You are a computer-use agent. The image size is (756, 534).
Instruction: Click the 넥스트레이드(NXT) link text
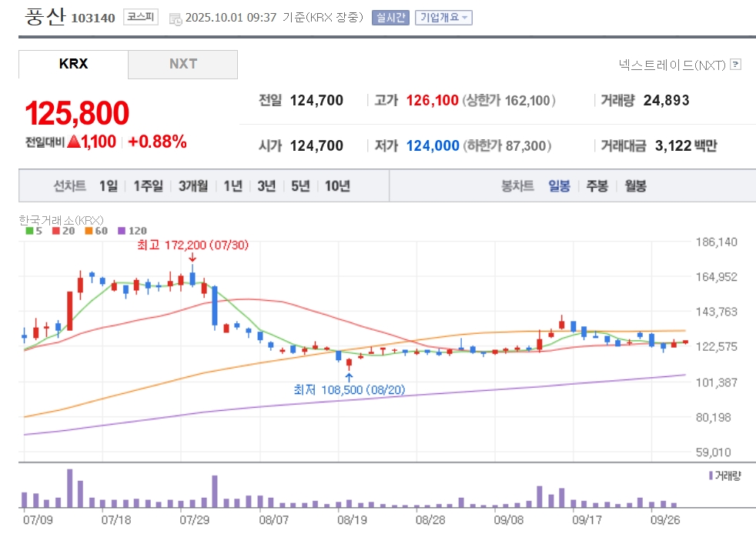(x=672, y=65)
